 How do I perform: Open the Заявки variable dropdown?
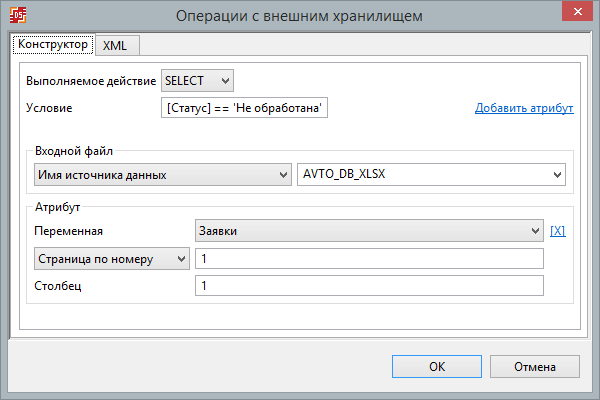click(x=369, y=231)
